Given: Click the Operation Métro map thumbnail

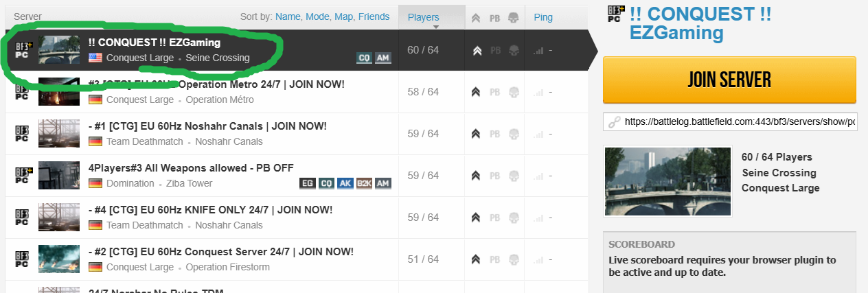Looking at the screenshot, I should pos(58,92).
